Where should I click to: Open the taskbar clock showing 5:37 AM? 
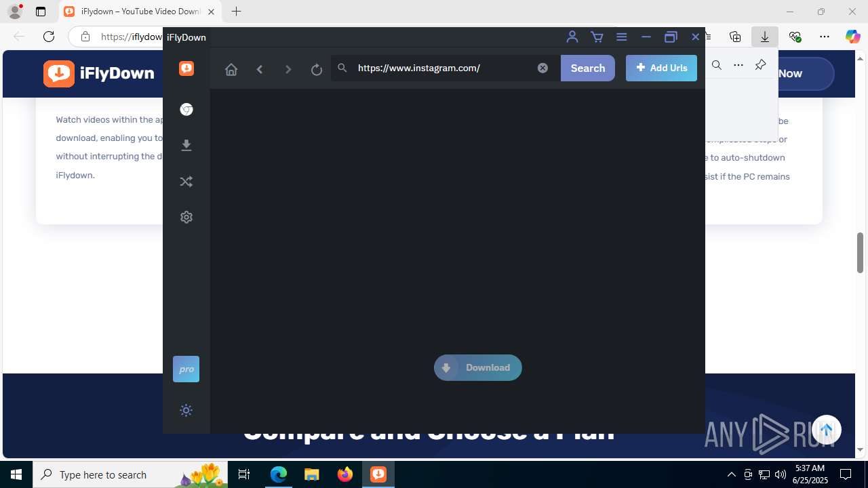point(810,474)
